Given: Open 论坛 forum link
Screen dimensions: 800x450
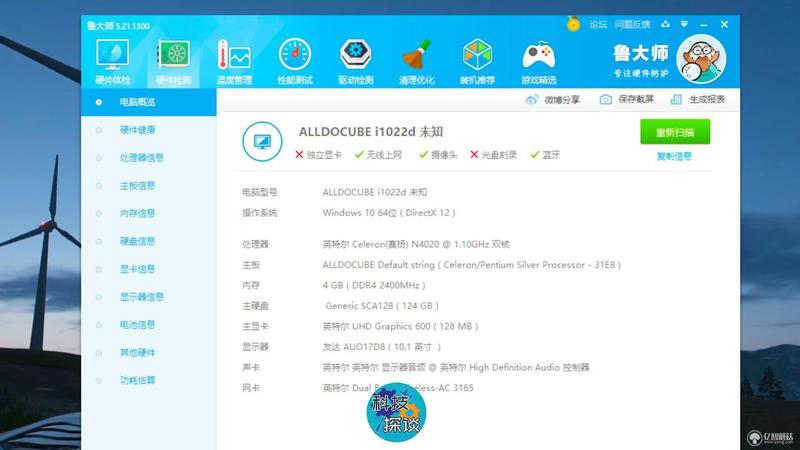Looking at the screenshot, I should pyautogui.click(x=598, y=24).
